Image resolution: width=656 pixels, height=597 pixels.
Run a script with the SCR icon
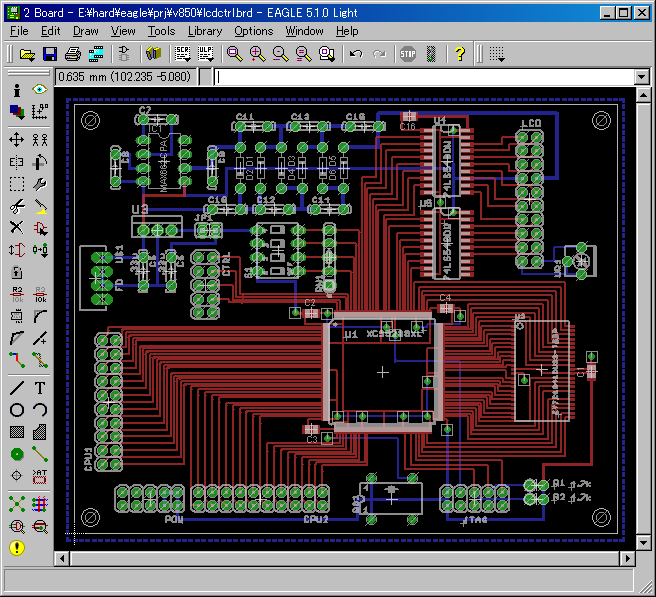(x=182, y=54)
